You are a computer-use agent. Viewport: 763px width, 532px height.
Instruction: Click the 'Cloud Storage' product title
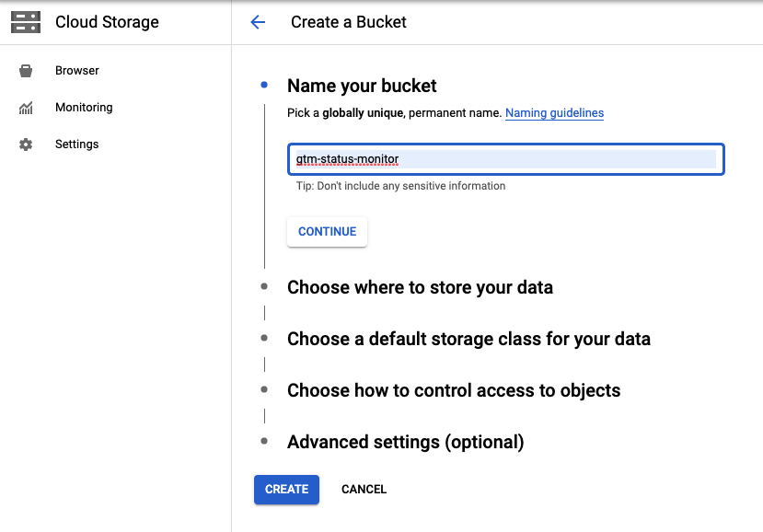pyautogui.click(x=107, y=22)
